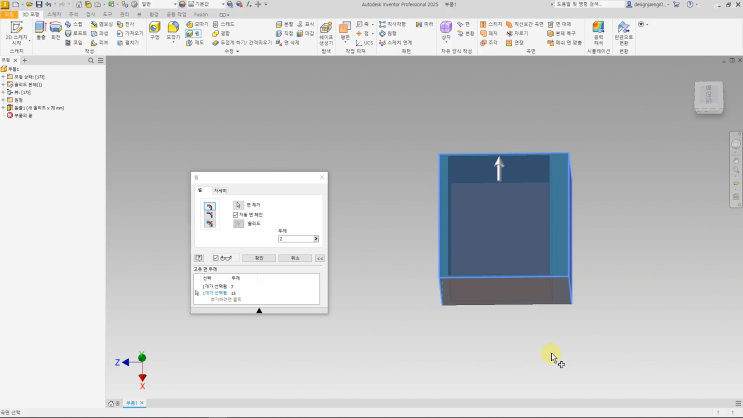Click the Solid (솔리드) selector button
Viewport: 743px width, 418px height.
pyautogui.click(x=238, y=224)
